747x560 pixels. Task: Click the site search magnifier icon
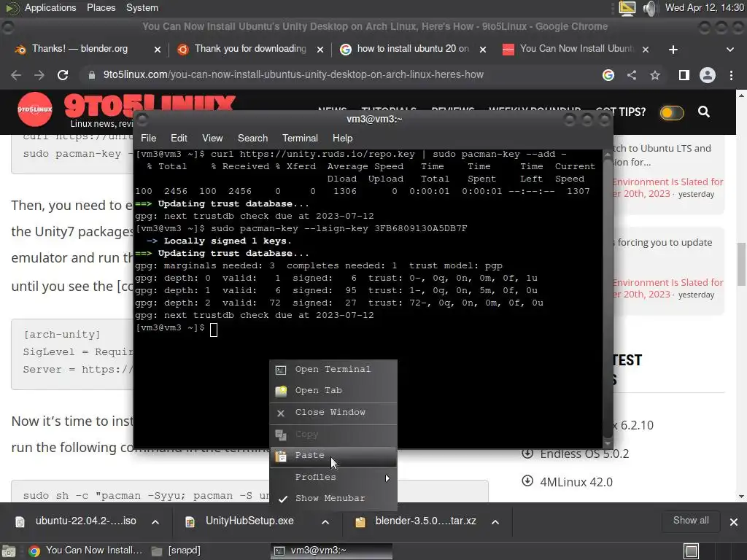pyautogui.click(x=704, y=112)
